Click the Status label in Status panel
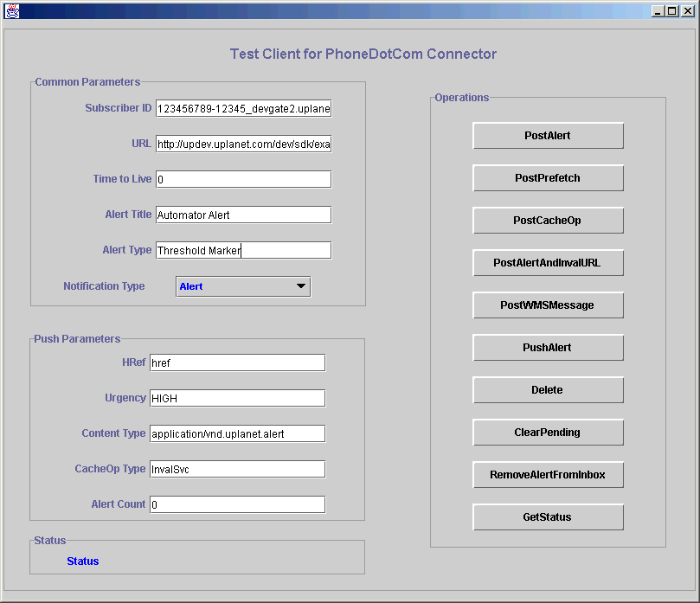This screenshot has width=700, height=603. coord(82,561)
